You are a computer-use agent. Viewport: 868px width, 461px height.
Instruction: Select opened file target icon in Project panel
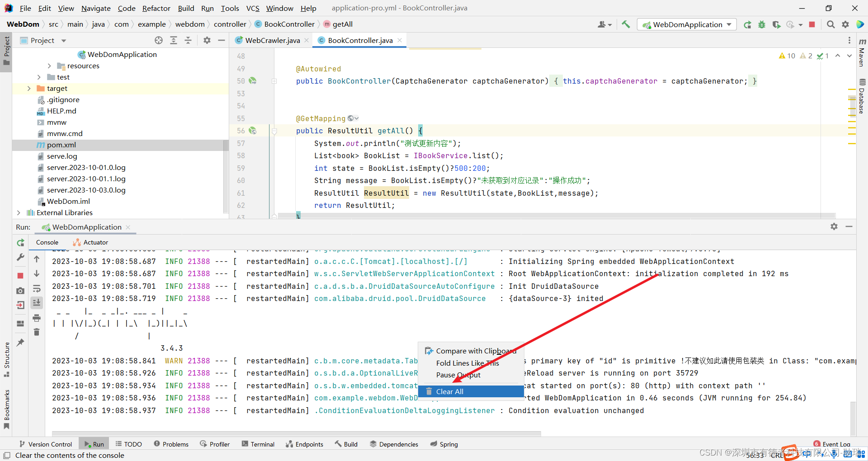(x=159, y=40)
